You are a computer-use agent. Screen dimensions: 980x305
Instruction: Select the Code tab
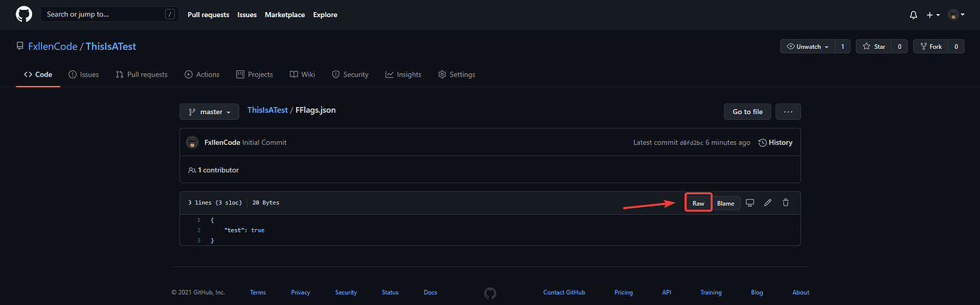click(38, 74)
